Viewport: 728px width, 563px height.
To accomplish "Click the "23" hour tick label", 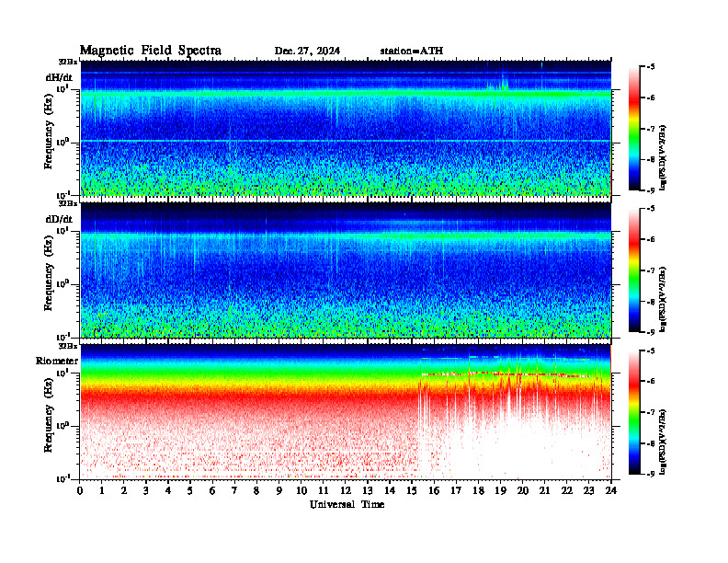I will [588, 490].
